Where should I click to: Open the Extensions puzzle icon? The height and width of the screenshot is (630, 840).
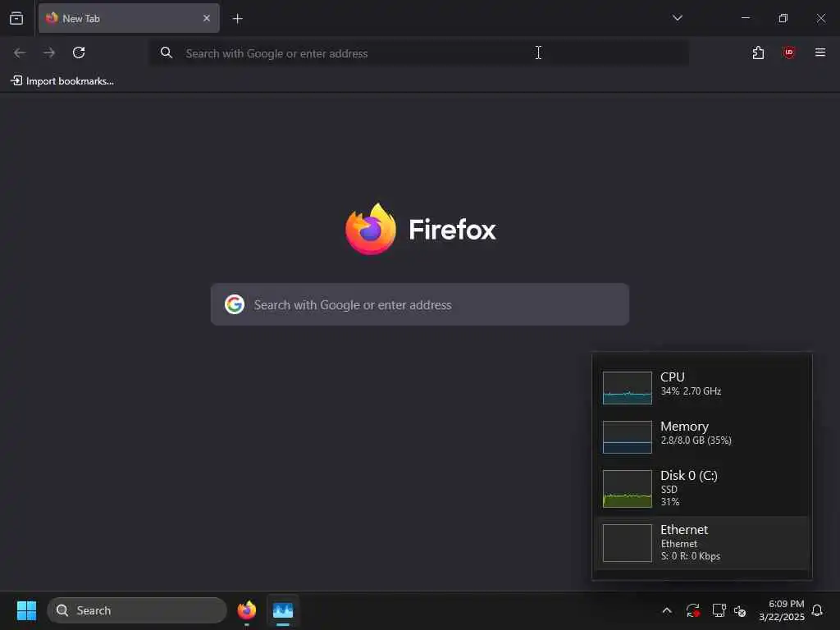coord(758,52)
